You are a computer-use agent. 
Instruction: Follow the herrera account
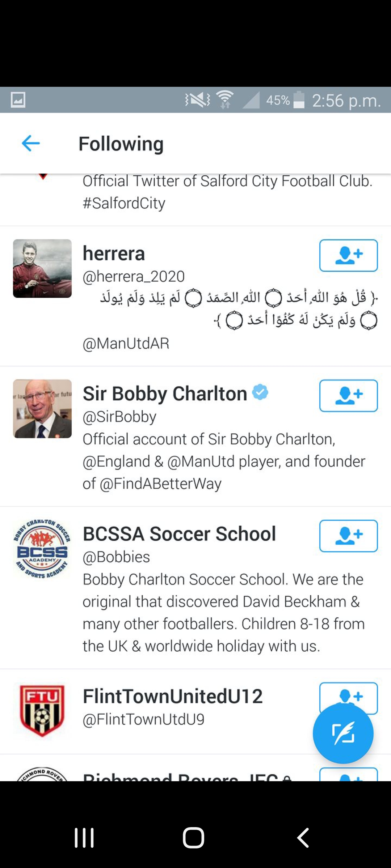pos(348,255)
